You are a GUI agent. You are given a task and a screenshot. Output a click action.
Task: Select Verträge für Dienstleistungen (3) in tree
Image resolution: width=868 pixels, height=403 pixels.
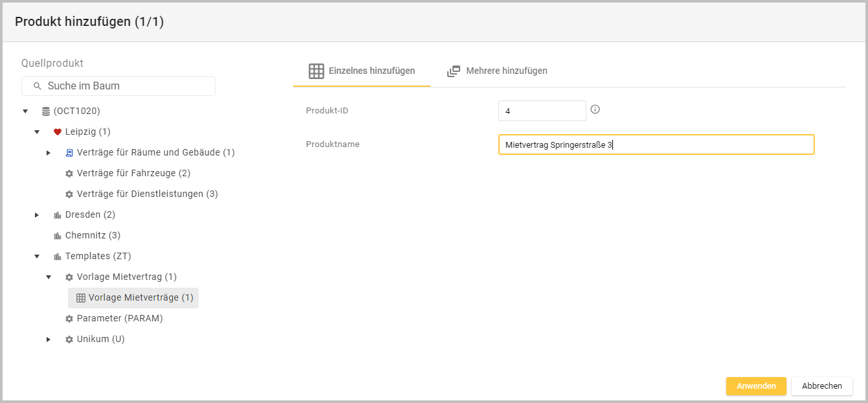coord(147,194)
